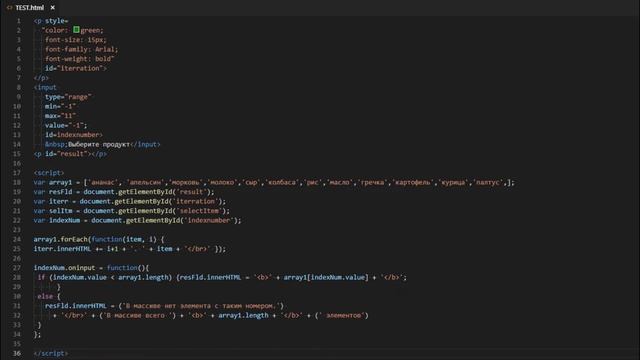Click font-family: Arial on line 4
Image resolution: width=640 pixels, height=360 pixels.
pyautogui.click(x=80, y=49)
